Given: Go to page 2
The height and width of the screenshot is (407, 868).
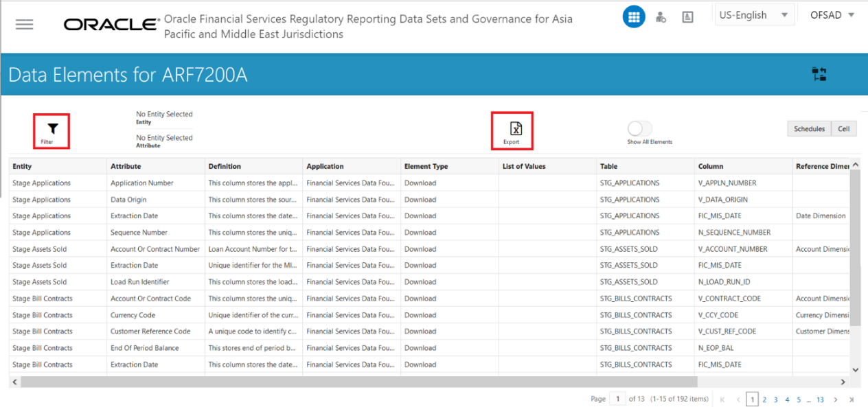Looking at the screenshot, I should pyautogui.click(x=764, y=399).
